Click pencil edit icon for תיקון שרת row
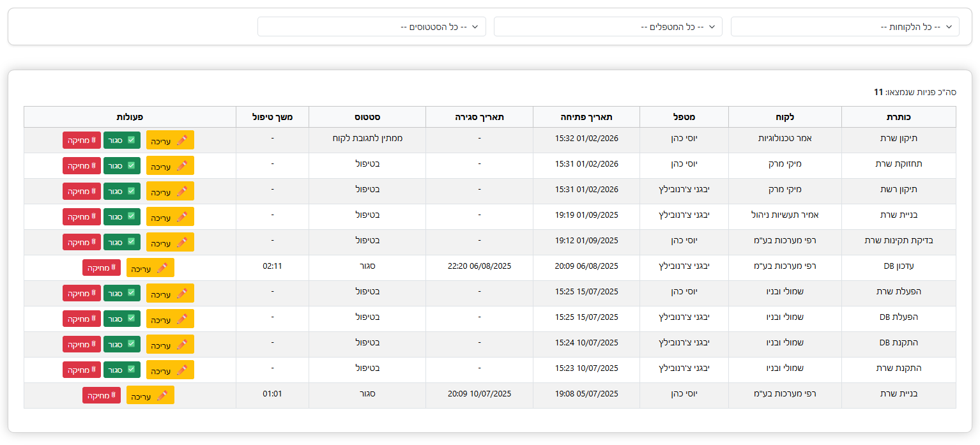The image size is (980, 445). click(182, 140)
